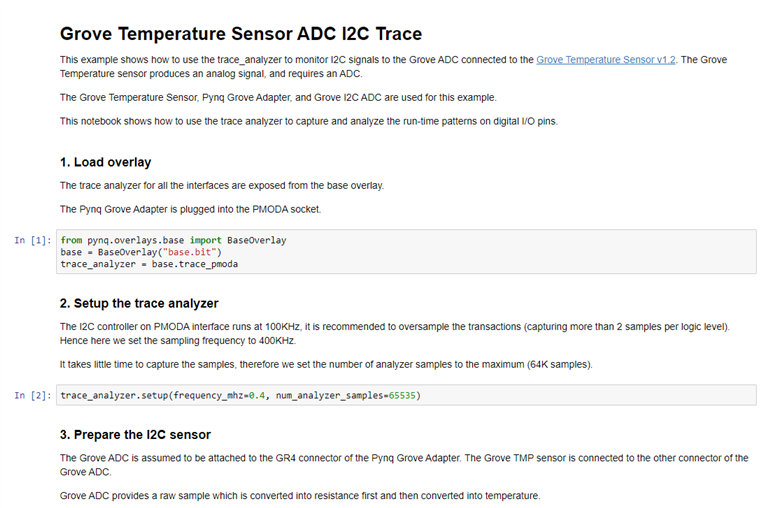Click the 65535 value in setup call
The image size is (765, 508).
click(402, 395)
